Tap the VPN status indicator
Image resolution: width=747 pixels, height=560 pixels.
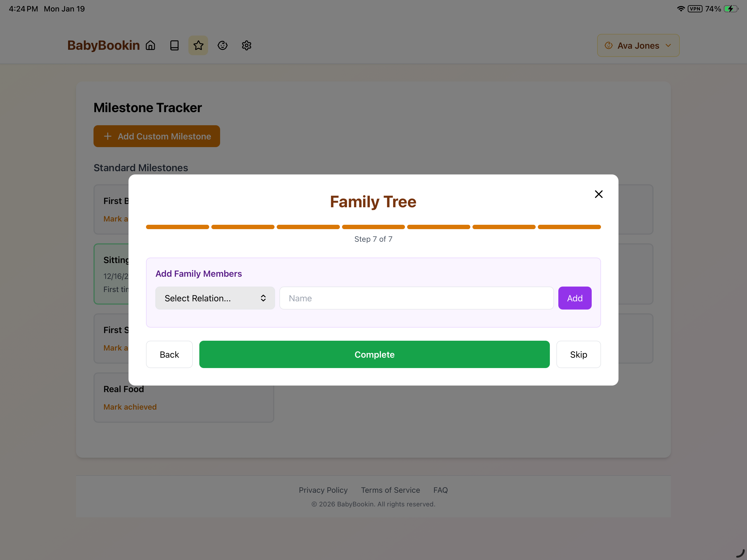tap(695, 9)
